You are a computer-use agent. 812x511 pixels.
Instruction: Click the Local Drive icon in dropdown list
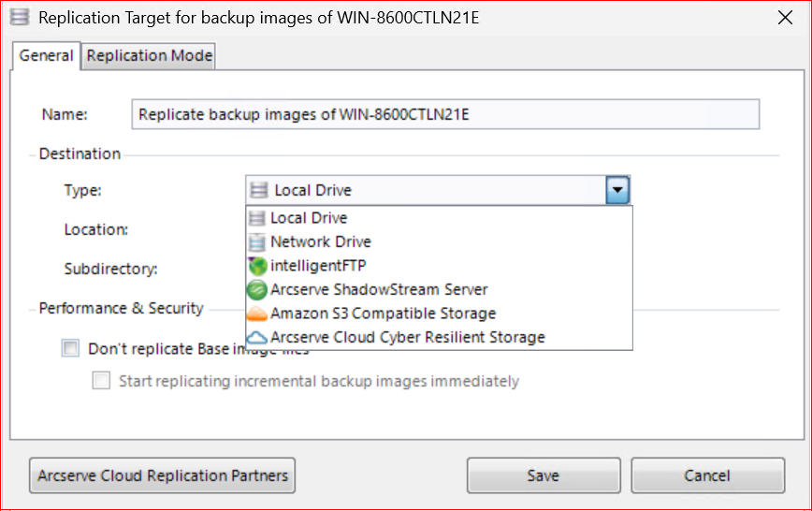257,218
